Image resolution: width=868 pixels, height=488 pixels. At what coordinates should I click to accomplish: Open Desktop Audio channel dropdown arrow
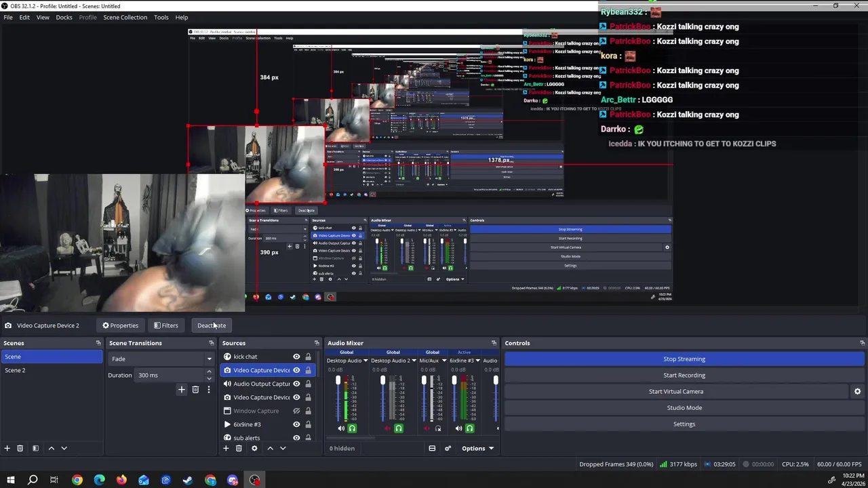(x=366, y=361)
